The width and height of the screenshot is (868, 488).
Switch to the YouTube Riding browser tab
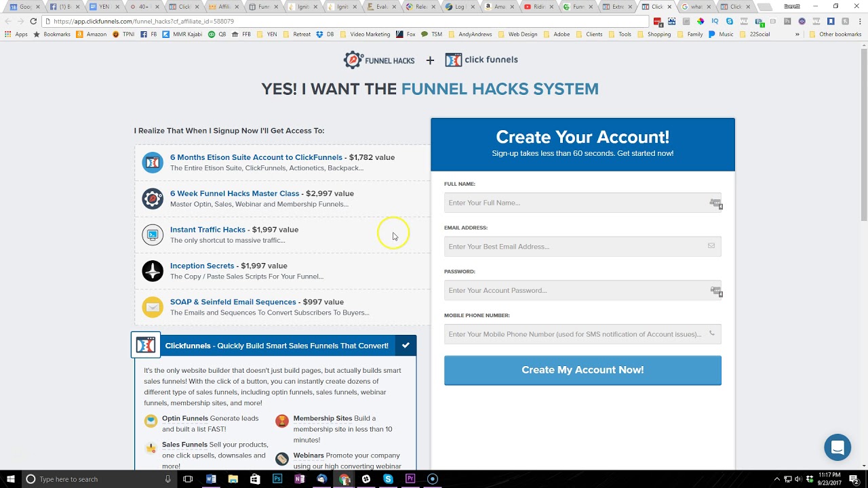click(x=537, y=7)
